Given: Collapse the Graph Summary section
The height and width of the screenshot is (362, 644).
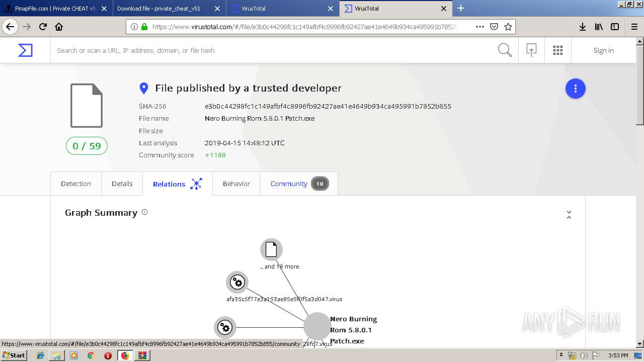Looking at the screenshot, I should [x=569, y=215].
